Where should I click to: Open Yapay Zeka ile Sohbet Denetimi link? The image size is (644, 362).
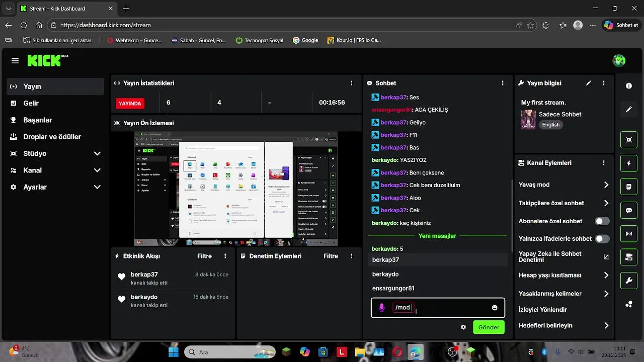pyautogui.click(x=564, y=257)
